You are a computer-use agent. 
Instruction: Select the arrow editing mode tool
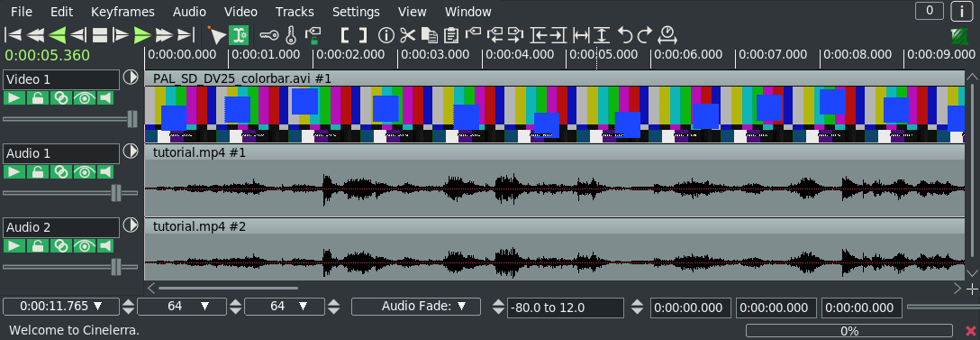217,35
